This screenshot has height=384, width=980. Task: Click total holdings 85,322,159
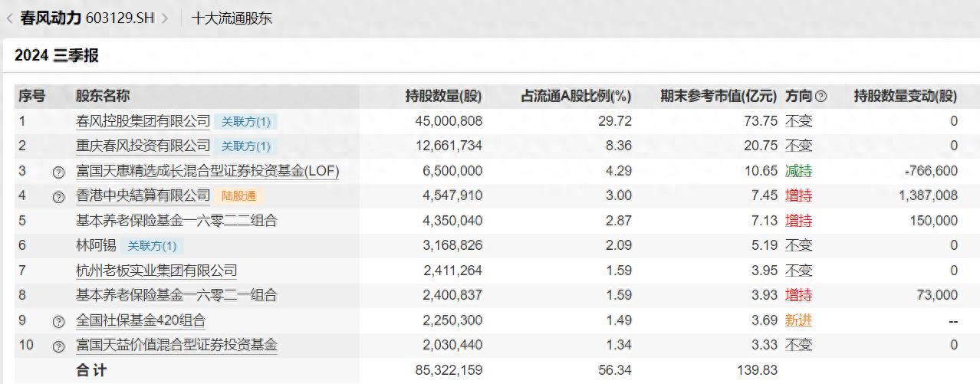pos(448,370)
